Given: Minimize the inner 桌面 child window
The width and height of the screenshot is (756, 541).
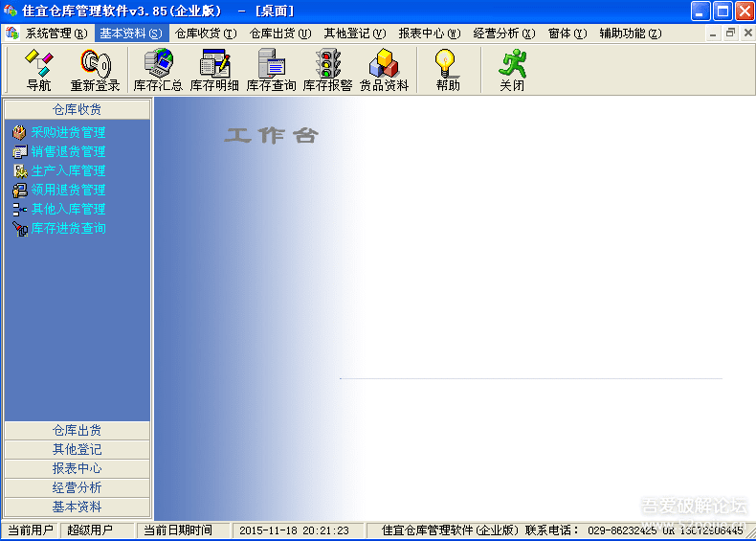Looking at the screenshot, I should click(713, 34).
